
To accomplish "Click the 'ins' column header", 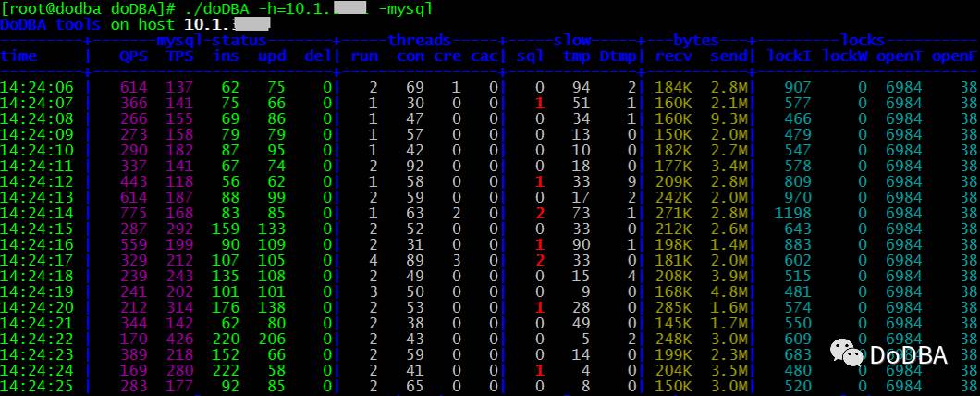I will pos(227,56).
